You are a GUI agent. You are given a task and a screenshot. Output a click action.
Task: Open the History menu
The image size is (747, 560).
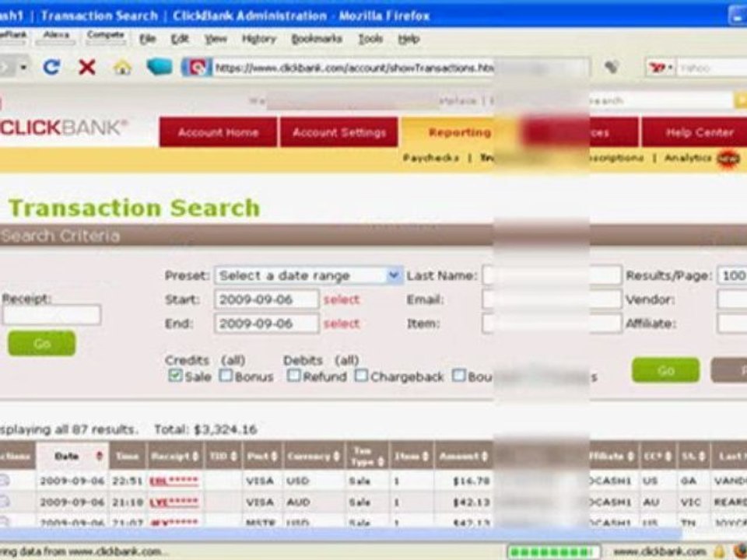pyautogui.click(x=258, y=39)
